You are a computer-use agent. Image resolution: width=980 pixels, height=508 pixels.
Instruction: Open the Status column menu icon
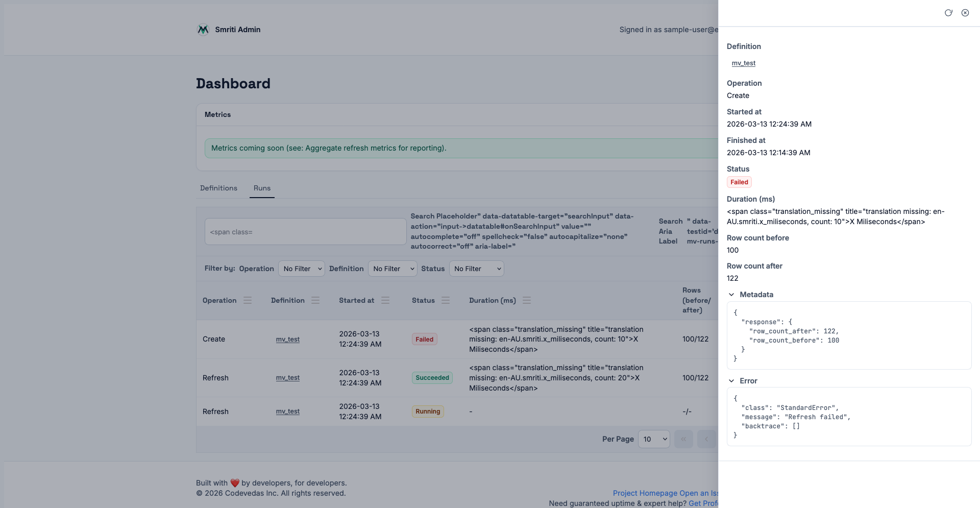click(x=446, y=300)
